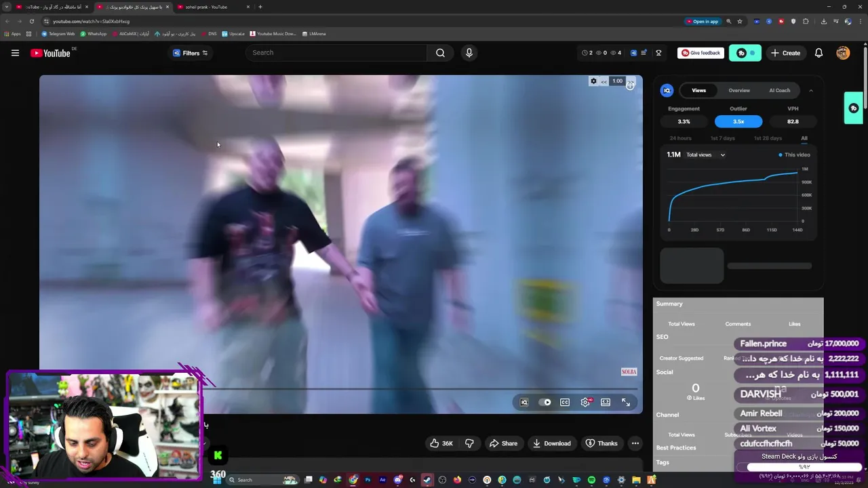Open the YouTube hamburger guide menu
The image size is (868, 488).
(15, 53)
